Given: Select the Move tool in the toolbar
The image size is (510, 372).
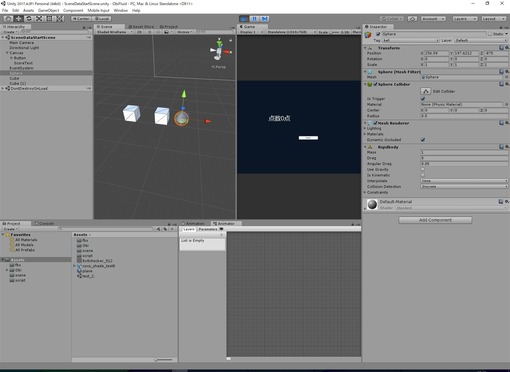Looking at the screenshot, I should point(19,19).
